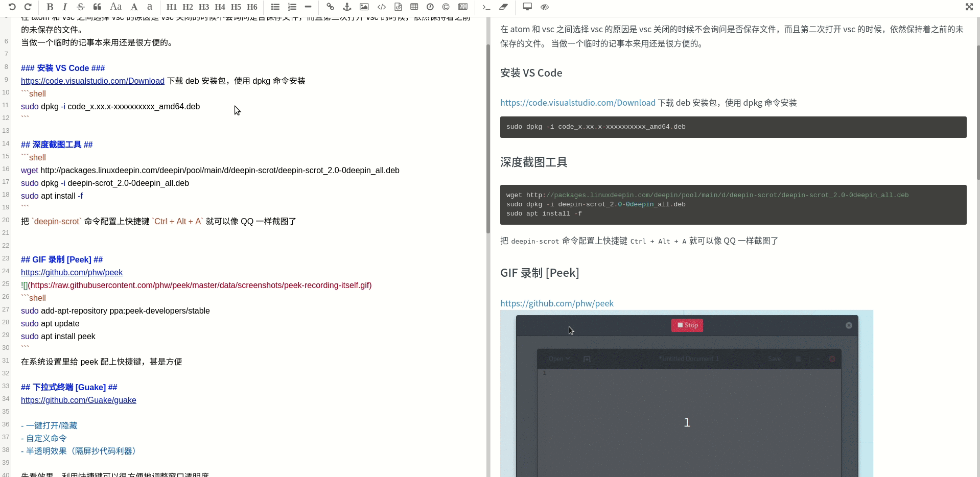The width and height of the screenshot is (980, 477).
Task: Place cursor in 'sudo dpkg -i code_x.xx.x' line
Action: (x=110, y=106)
